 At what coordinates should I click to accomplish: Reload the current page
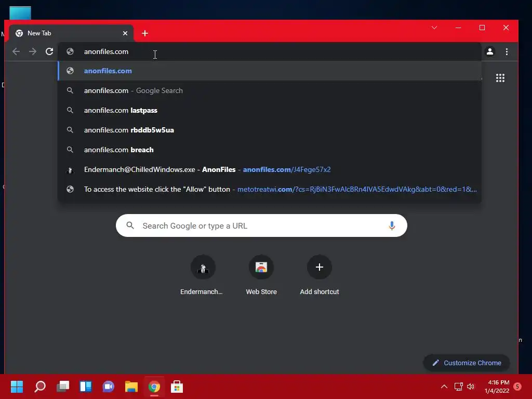coord(49,51)
